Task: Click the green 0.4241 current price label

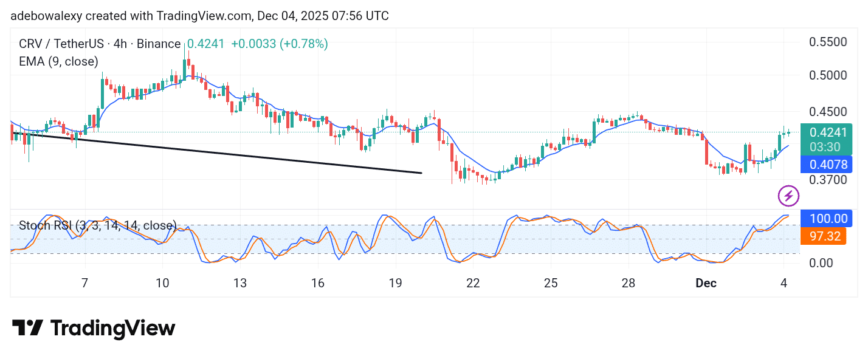Action: (829, 132)
